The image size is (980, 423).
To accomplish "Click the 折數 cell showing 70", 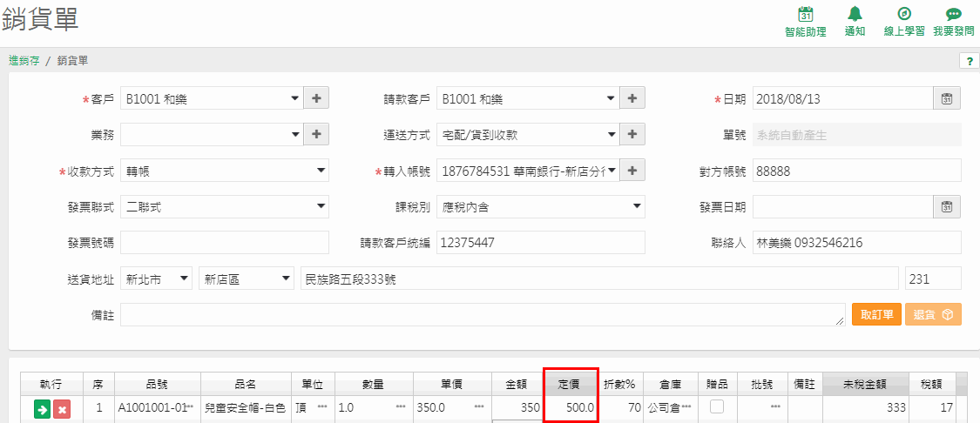I will coord(620,408).
